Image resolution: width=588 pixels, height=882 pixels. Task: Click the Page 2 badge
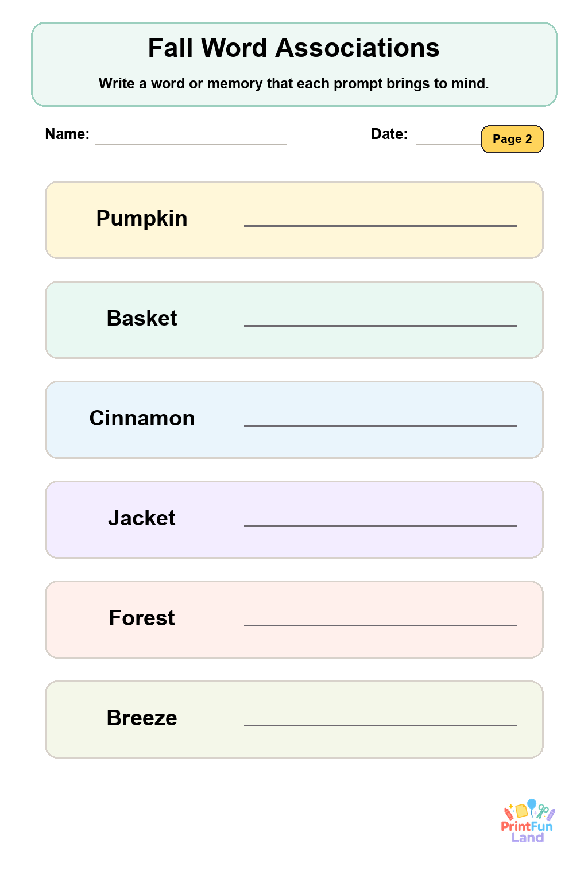[512, 139]
